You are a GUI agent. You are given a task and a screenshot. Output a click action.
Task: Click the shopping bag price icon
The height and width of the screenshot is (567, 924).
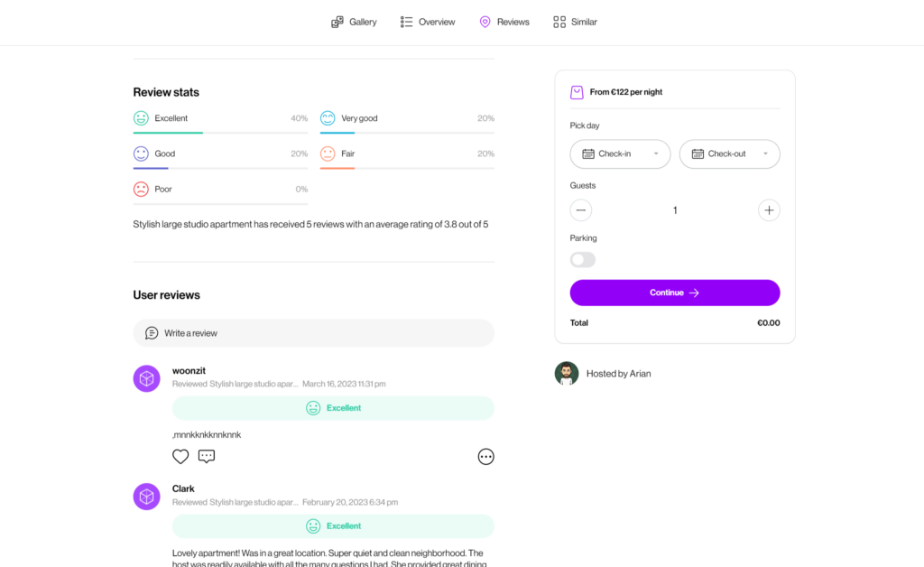[577, 92]
